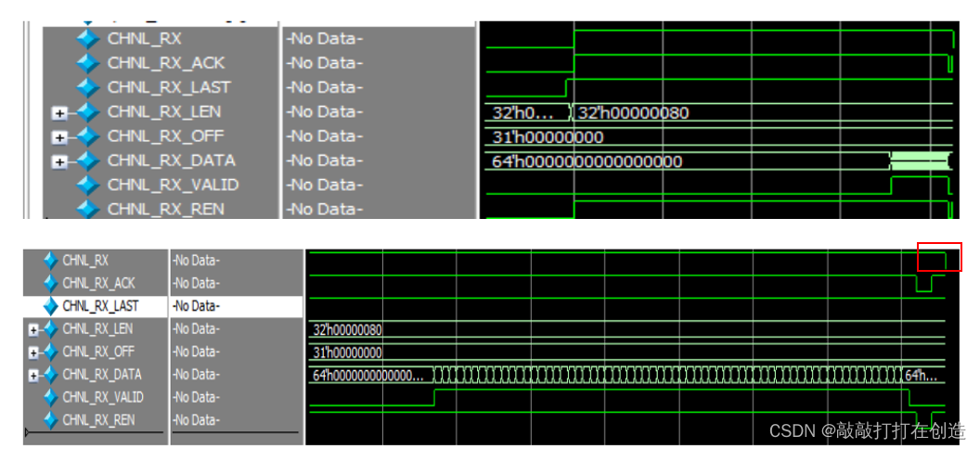Screen dimensions: 980x449
Task: Click the top panel's 31'h00000000 waveform value
Action: [x=548, y=137]
